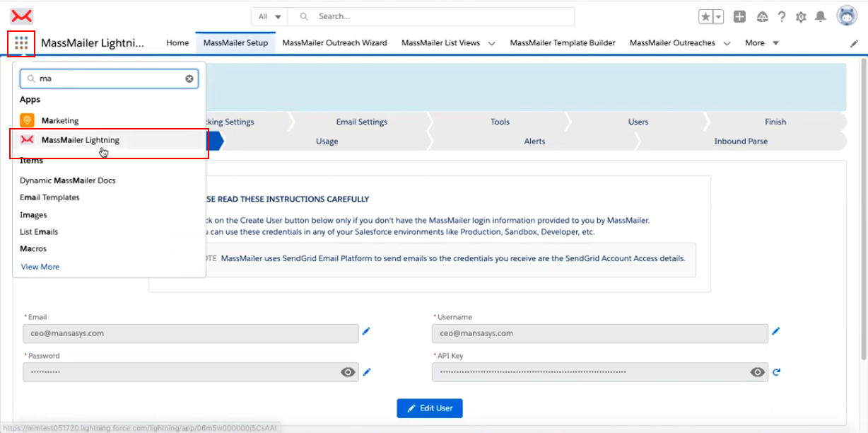
Task: Go to the Finish step
Action: (775, 122)
